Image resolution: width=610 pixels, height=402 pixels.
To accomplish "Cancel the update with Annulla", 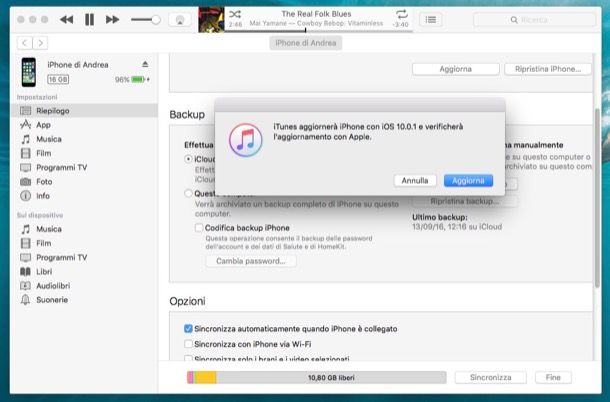I will (x=415, y=181).
